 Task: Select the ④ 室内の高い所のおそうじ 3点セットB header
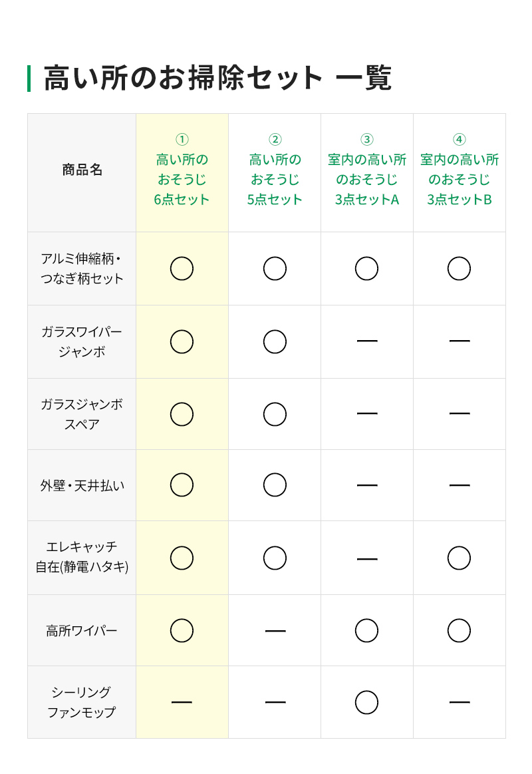click(x=459, y=170)
